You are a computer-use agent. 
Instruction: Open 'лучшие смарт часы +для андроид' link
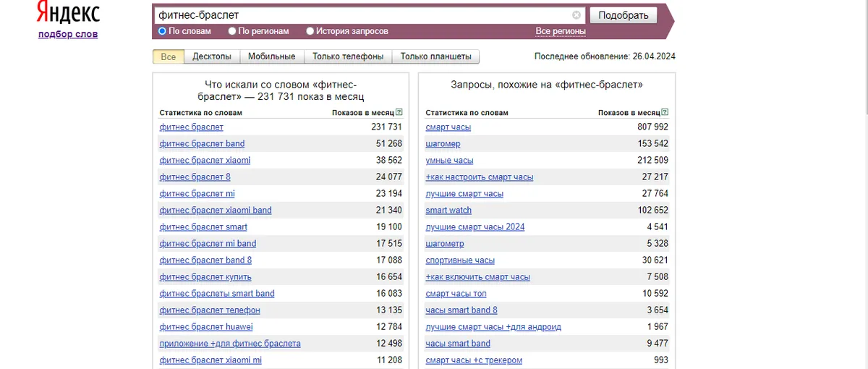pyautogui.click(x=493, y=327)
